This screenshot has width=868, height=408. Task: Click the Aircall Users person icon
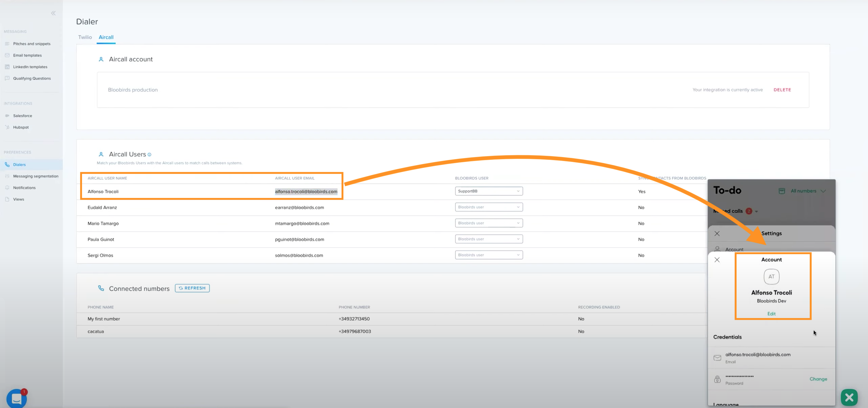[101, 155]
